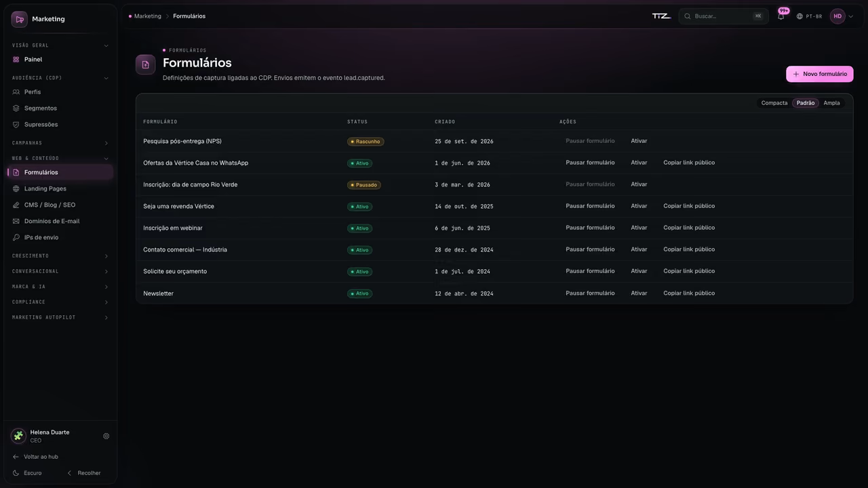Pause the Newsletter form
Image resolution: width=868 pixels, height=488 pixels.
(590, 293)
